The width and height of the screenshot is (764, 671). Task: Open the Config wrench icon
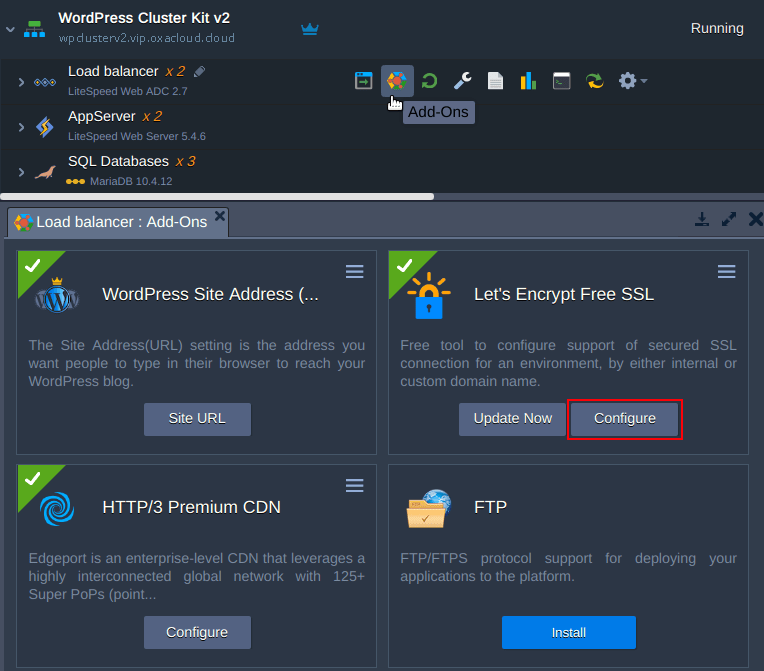462,81
